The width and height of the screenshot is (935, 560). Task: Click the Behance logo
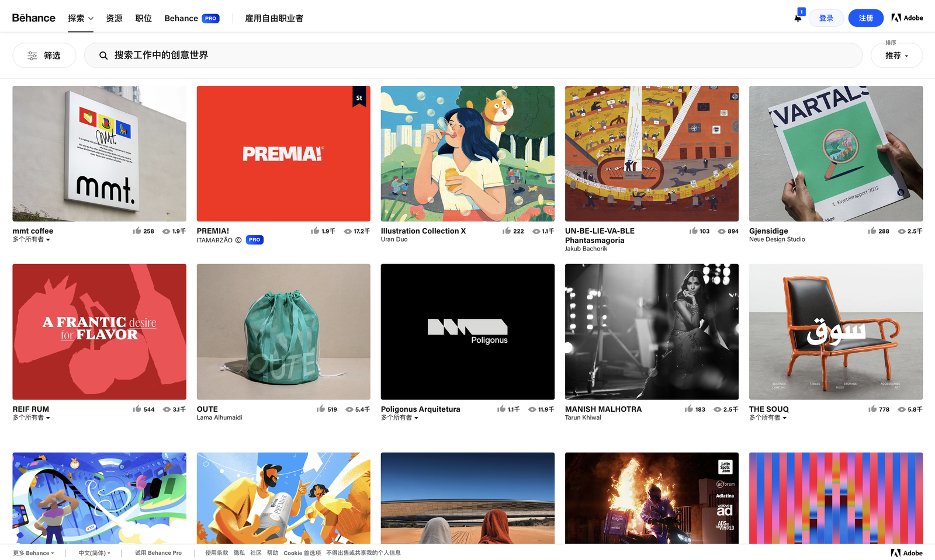34,18
